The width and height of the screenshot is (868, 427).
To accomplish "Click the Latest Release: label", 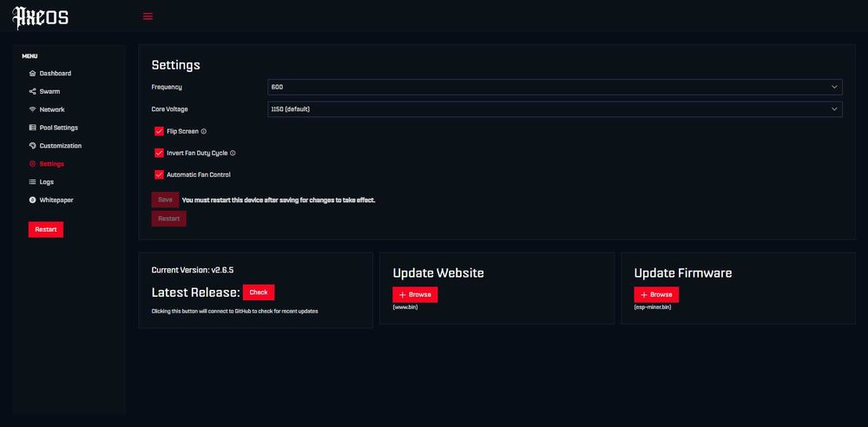I will 195,292.
